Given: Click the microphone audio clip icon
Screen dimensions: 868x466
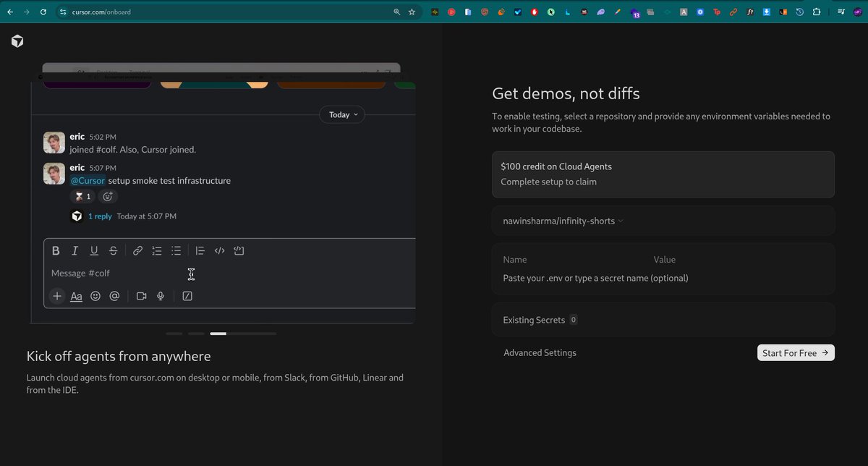Looking at the screenshot, I should 161,296.
